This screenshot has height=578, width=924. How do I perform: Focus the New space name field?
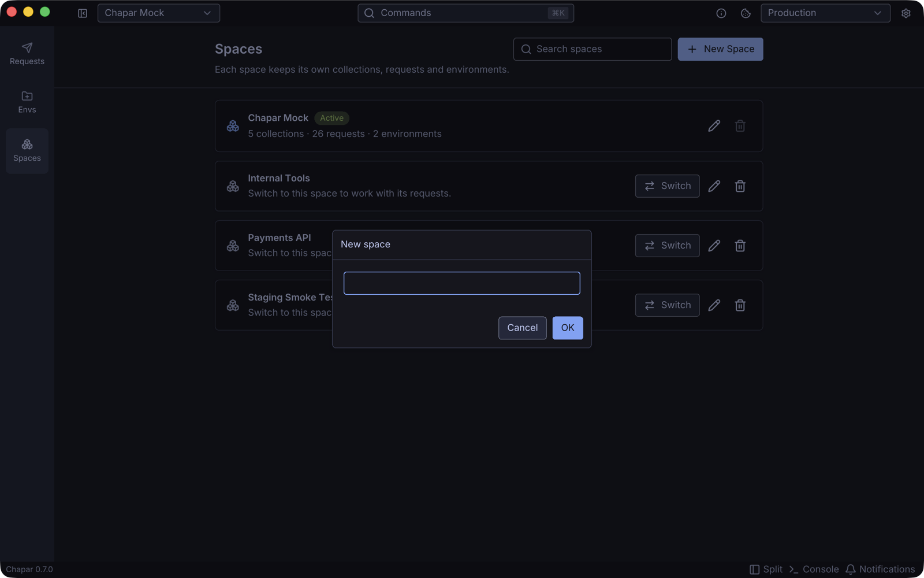[x=462, y=283]
